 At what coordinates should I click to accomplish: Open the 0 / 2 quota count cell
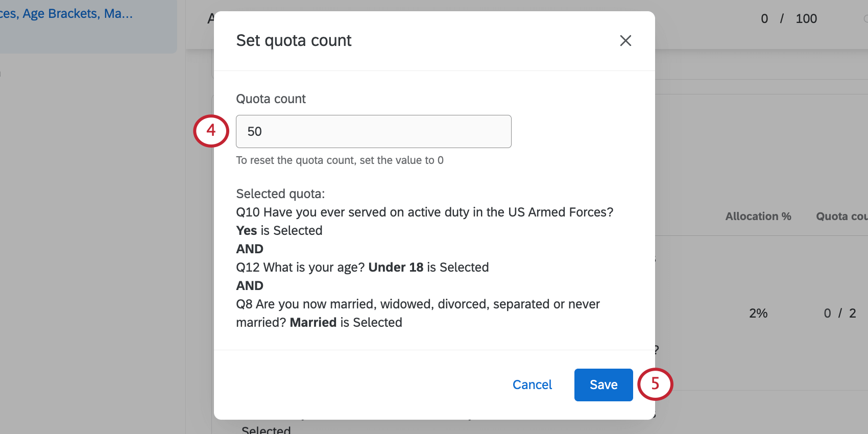839,313
